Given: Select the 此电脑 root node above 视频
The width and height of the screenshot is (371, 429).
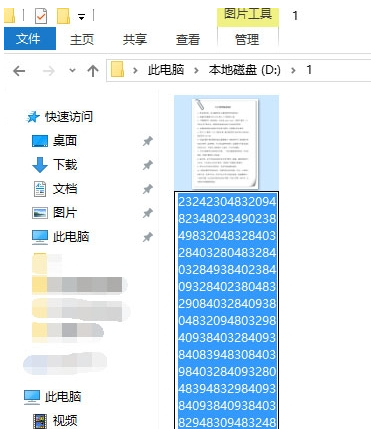Looking at the screenshot, I should 63,397.
